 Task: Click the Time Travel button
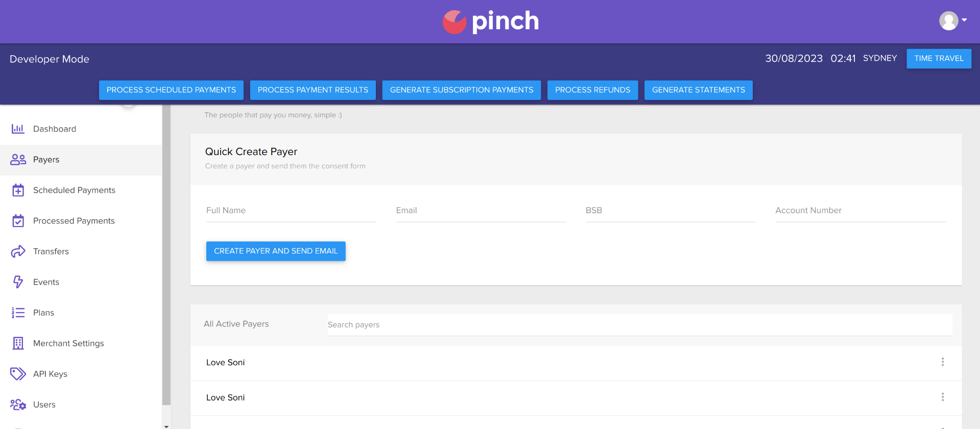coord(939,59)
